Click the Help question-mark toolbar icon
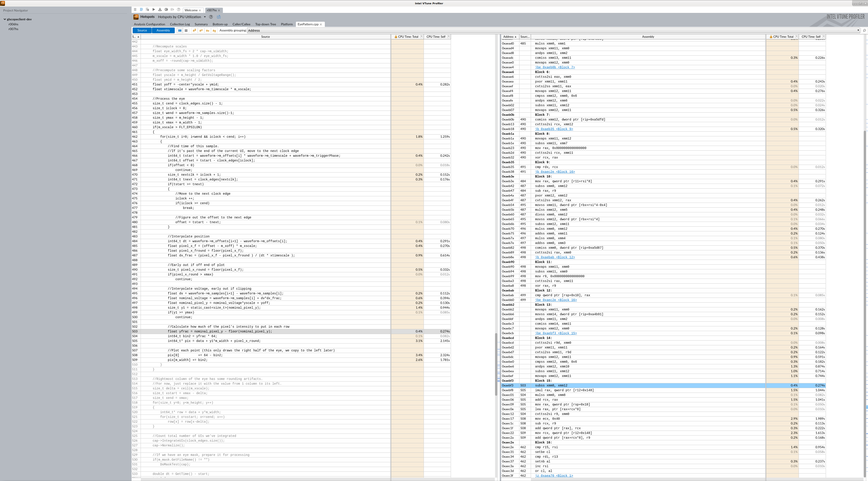 click(179, 10)
